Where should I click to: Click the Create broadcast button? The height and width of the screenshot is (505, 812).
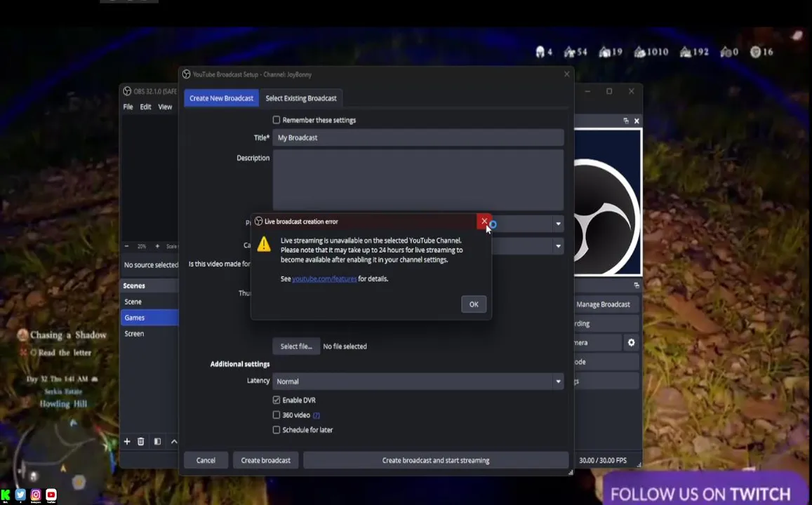click(x=266, y=461)
